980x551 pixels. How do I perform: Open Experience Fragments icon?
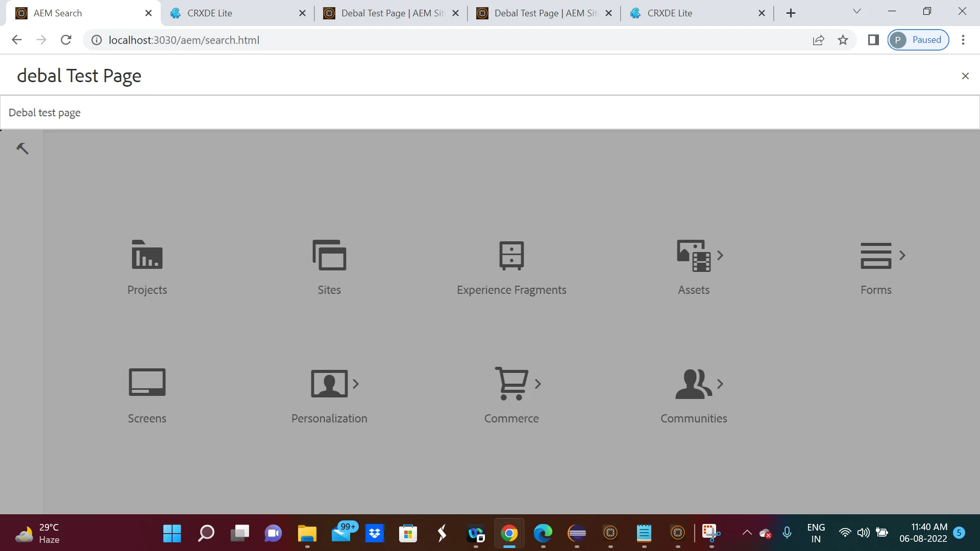pyautogui.click(x=511, y=255)
